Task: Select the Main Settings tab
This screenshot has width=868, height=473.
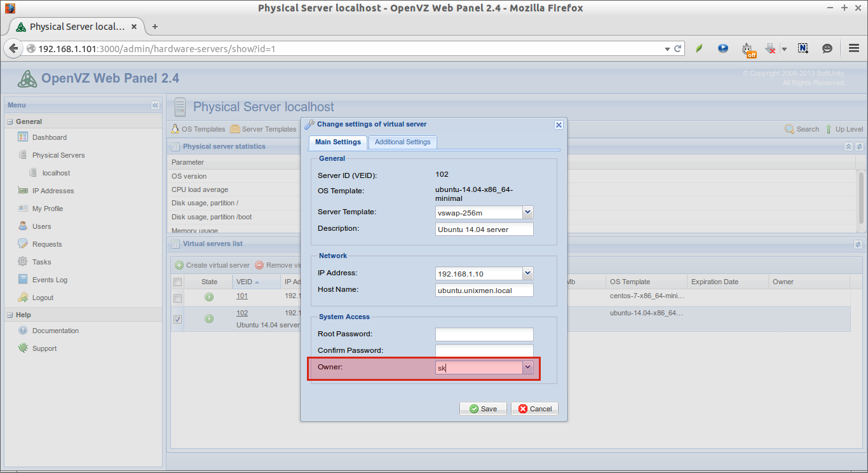Action: [x=338, y=142]
